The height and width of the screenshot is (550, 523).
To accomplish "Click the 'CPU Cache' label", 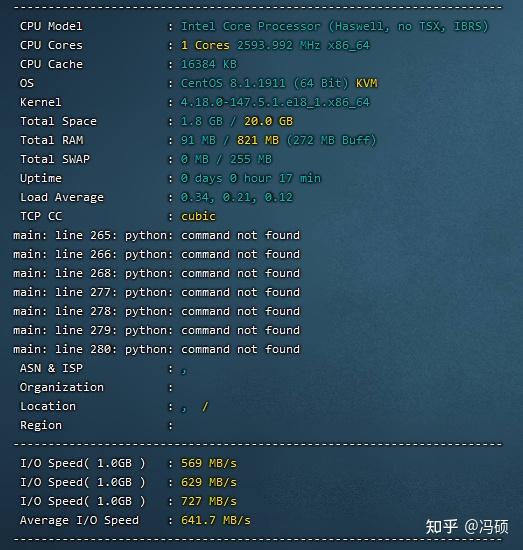I will point(51,64).
